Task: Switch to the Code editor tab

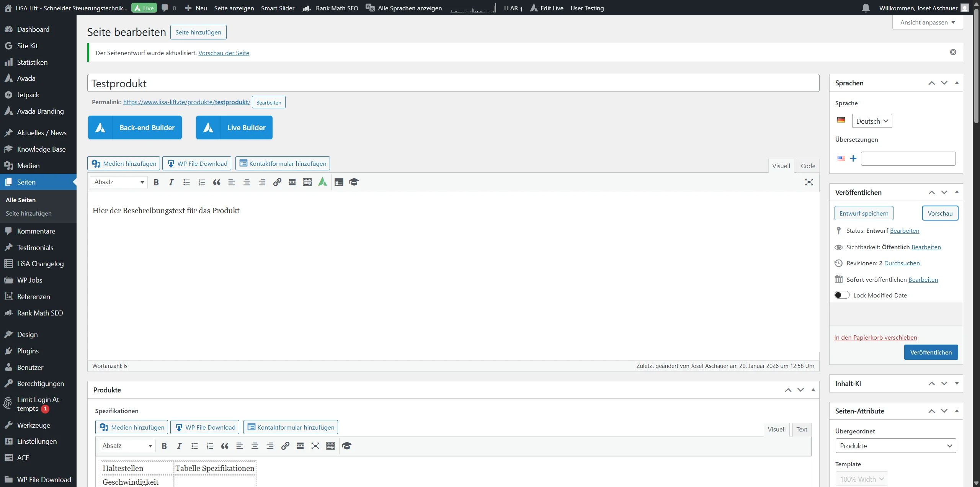Action: [x=808, y=165]
